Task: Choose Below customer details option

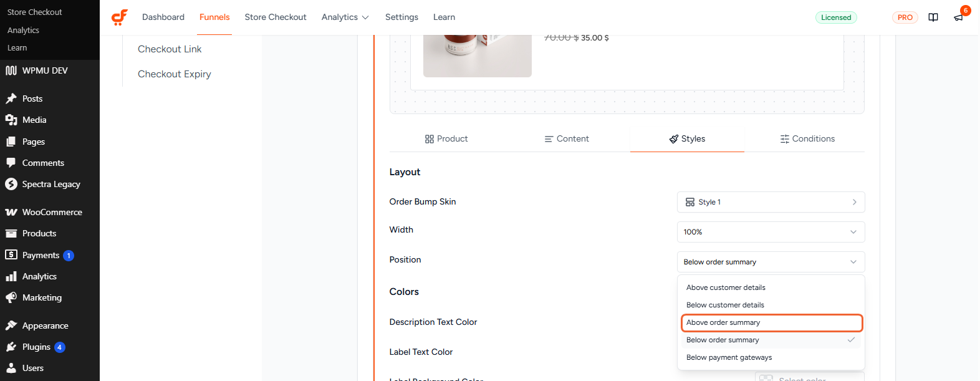Action: [771, 305]
